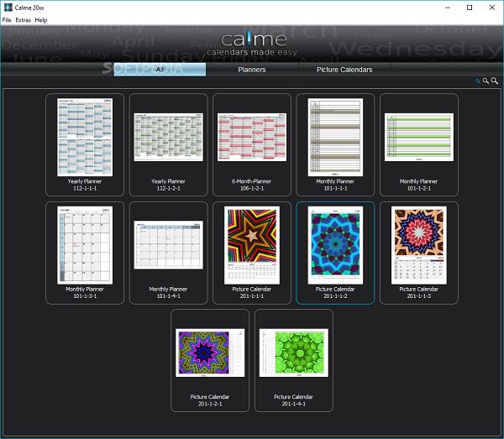
Task: Pick Monthly Planner 101-1-1-1 template
Action: [x=335, y=144]
